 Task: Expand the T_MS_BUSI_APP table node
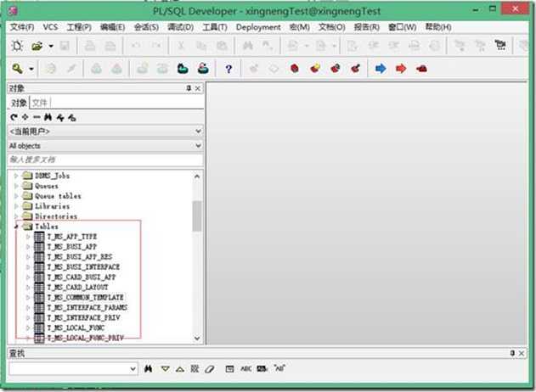pos(28,247)
